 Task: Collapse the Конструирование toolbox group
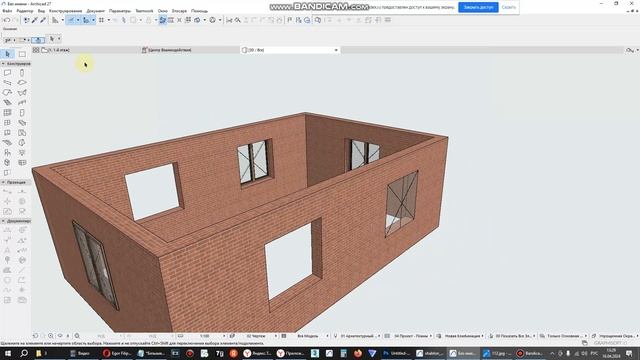(x=3, y=64)
